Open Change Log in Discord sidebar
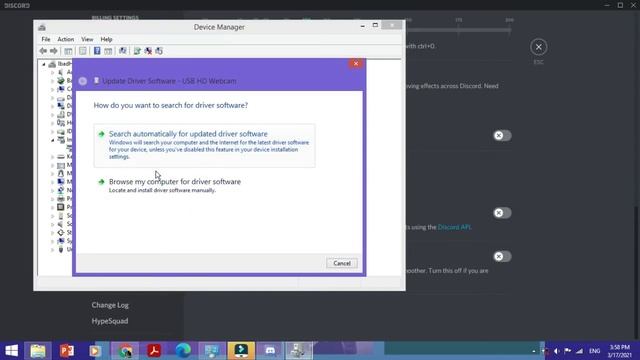The image size is (640, 360). (x=110, y=305)
